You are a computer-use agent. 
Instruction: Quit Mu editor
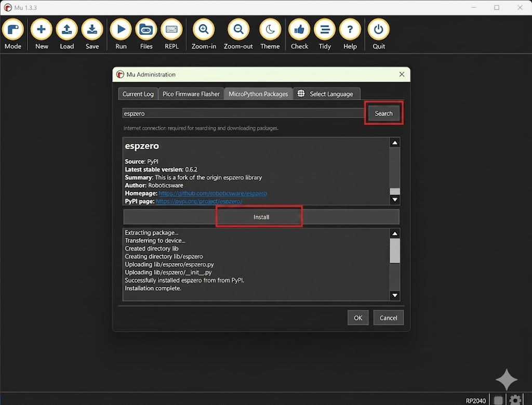pyautogui.click(x=379, y=34)
